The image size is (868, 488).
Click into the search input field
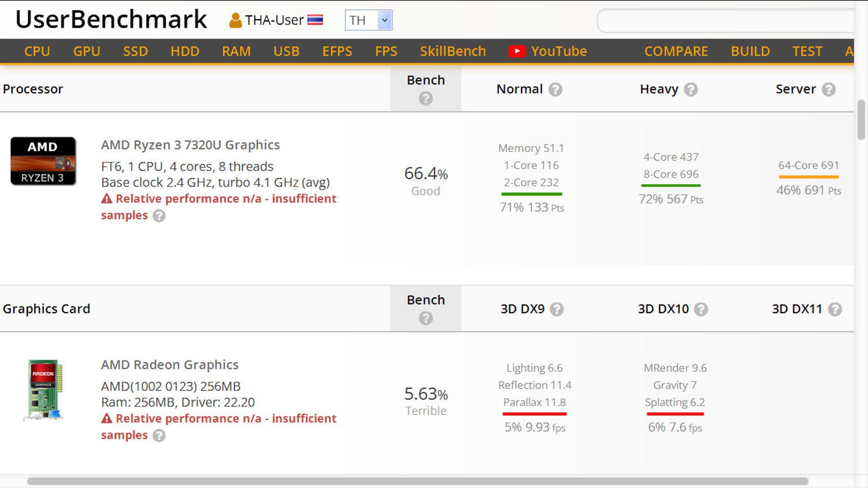pos(726,21)
